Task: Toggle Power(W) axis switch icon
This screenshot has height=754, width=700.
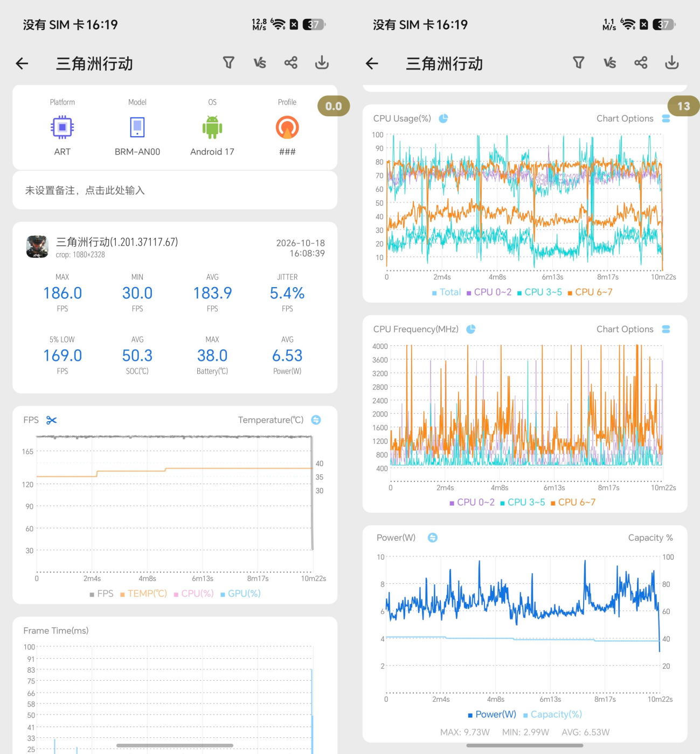Action: click(x=433, y=537)
